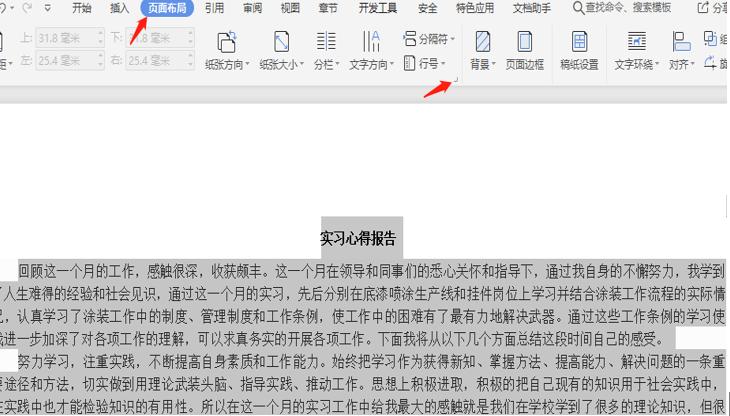The image size is (730, 416).
Task: Click the text 人生难得的经验和社会见识
Action: point(80,294)
